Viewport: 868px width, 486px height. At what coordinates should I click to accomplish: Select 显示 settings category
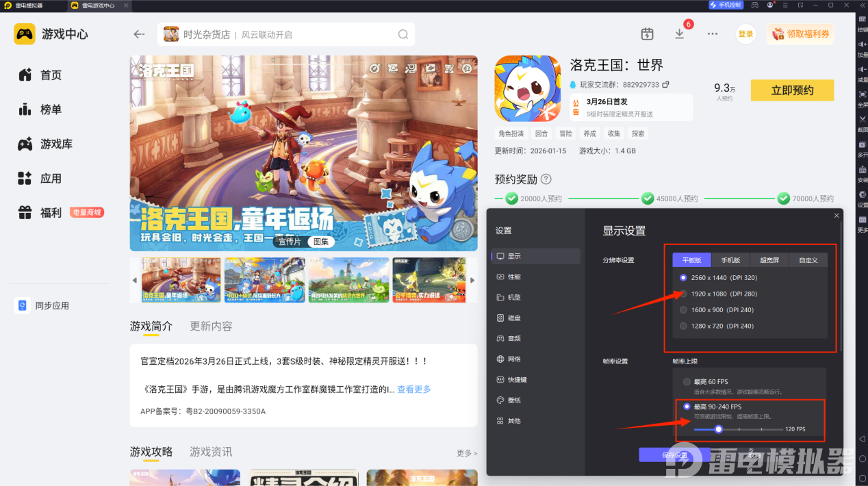coord(535,256)
